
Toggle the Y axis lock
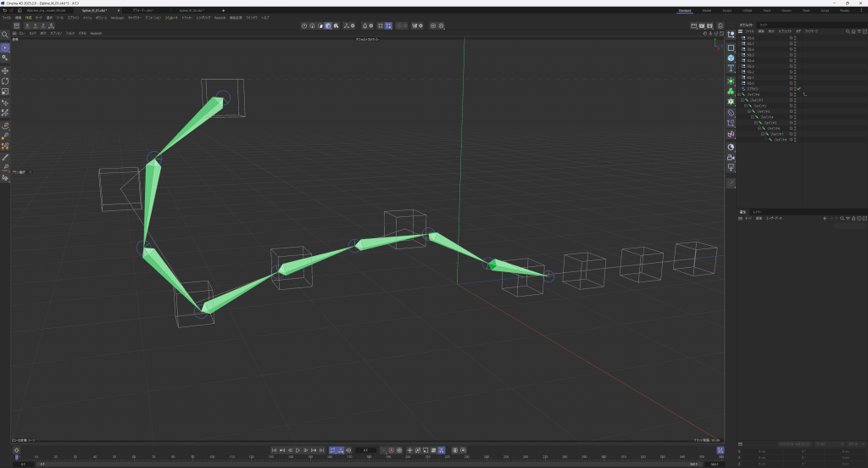(x=36, y=25)
